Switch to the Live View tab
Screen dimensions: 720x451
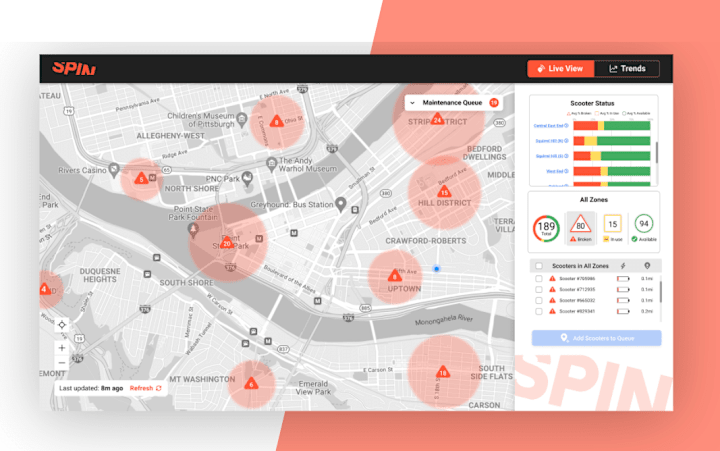tap(560, 69)
